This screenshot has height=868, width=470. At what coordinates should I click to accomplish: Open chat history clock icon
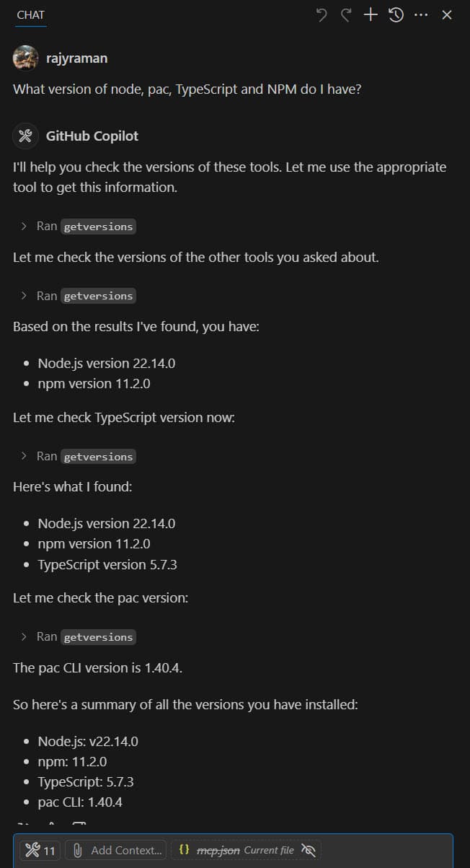396,14
